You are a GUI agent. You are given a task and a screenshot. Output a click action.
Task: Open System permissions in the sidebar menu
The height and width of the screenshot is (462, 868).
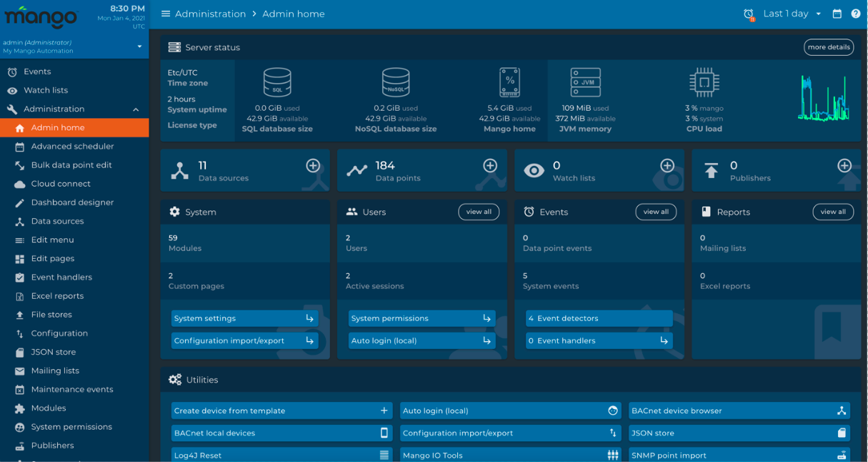pos(74,427)
